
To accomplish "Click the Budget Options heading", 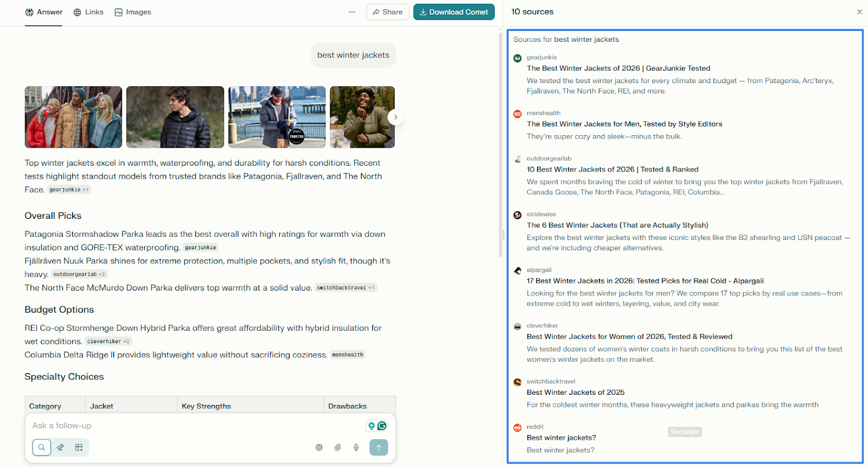I will [59, 310].
